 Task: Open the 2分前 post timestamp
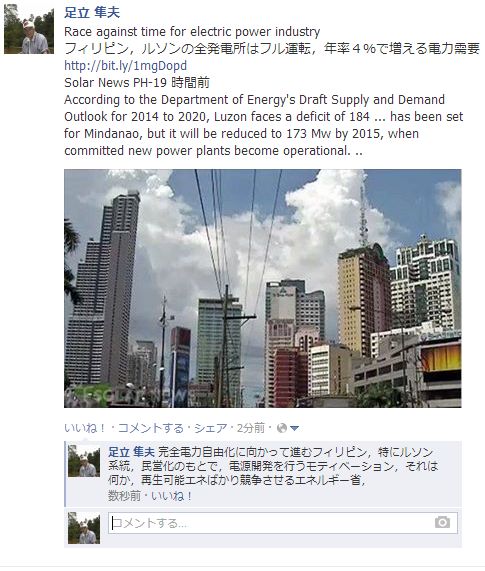coord(251,428)
